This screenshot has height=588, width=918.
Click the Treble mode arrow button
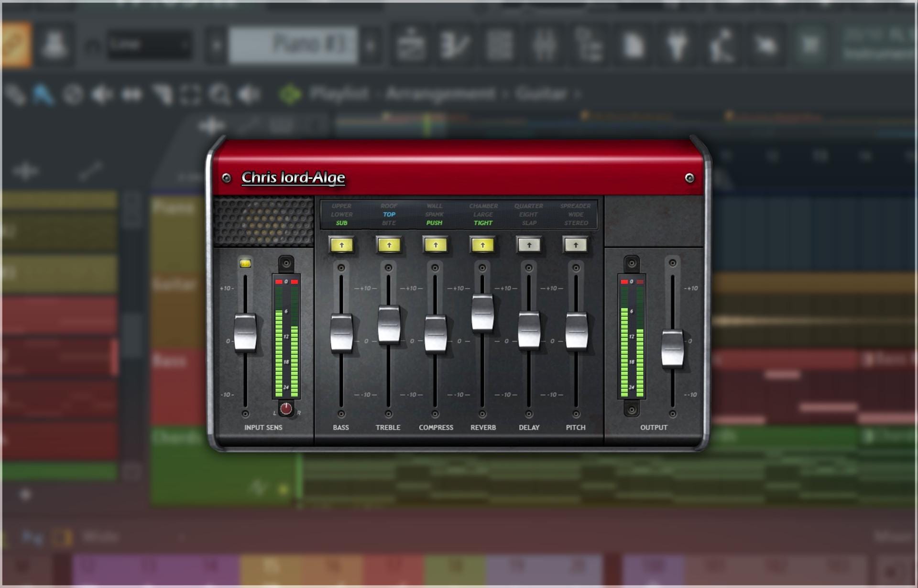click(x=389, y=245)
